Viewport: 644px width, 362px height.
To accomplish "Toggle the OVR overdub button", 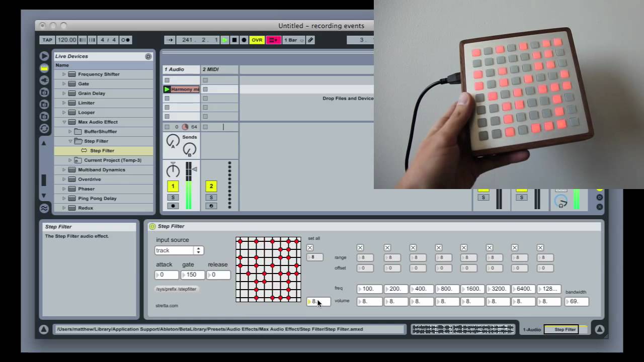I will coord(257,40).
